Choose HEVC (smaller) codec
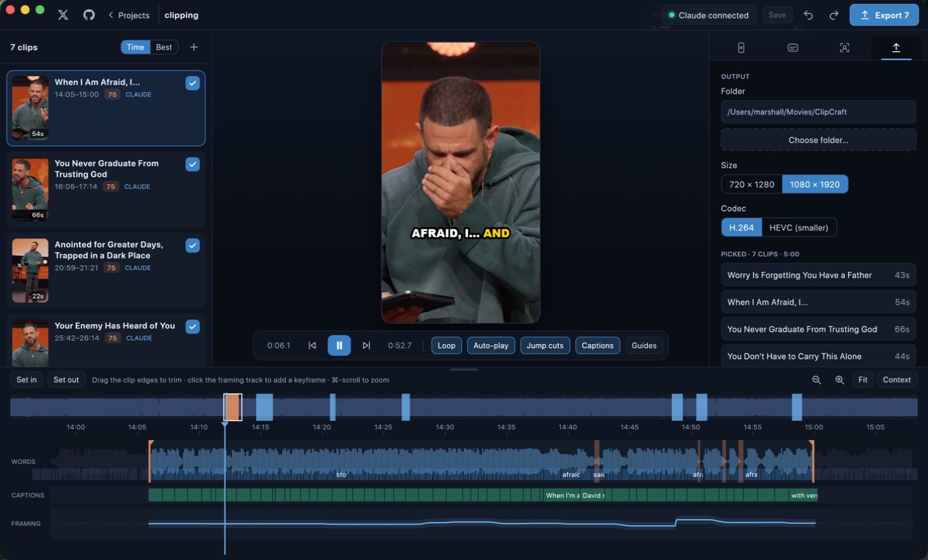This screenshot has width=928, height=560. [799, 227]
